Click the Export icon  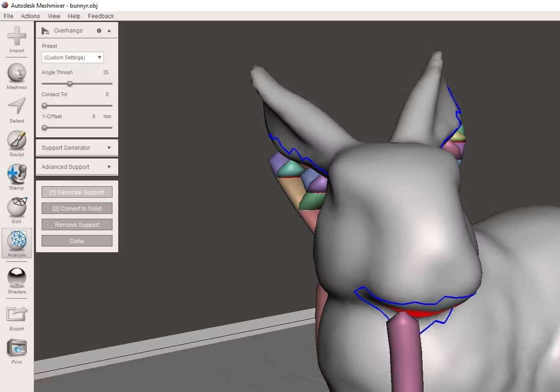point(16,318)
